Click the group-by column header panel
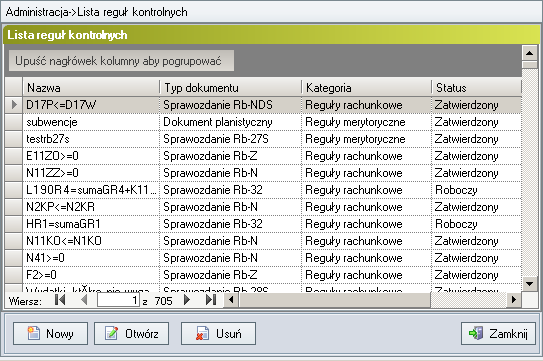 (x=121, y=61)
